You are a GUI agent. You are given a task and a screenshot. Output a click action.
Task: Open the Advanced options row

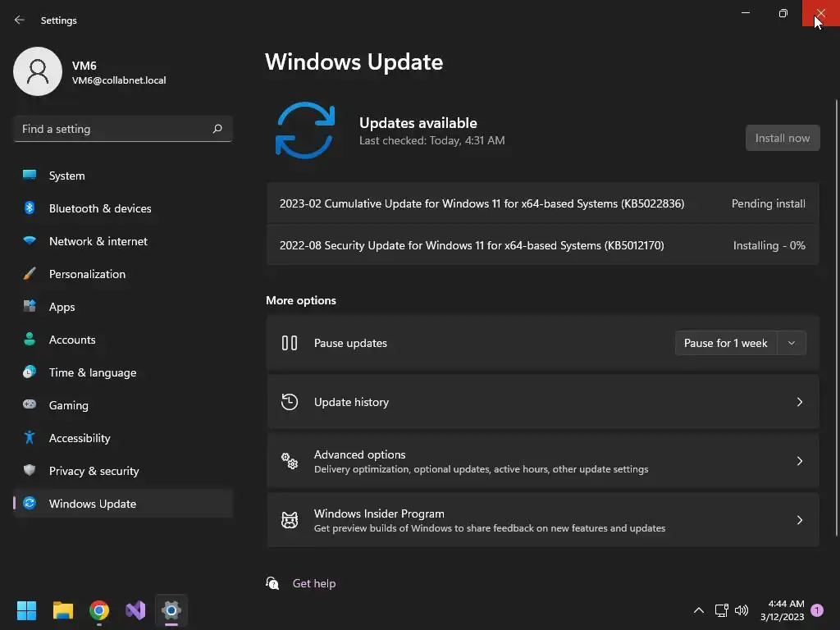tap(543, 461)
